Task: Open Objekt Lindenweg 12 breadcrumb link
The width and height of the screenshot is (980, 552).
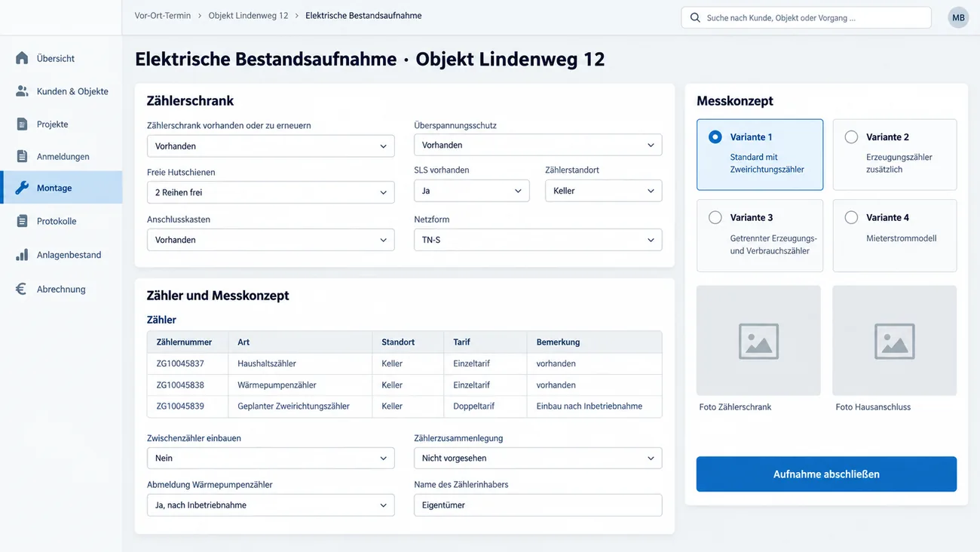Action: [248, 16]
